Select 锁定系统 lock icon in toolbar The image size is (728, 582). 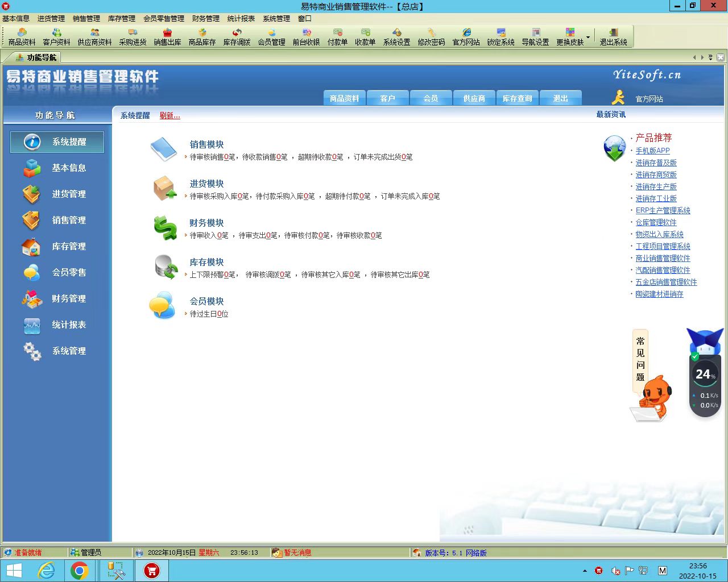500,37
